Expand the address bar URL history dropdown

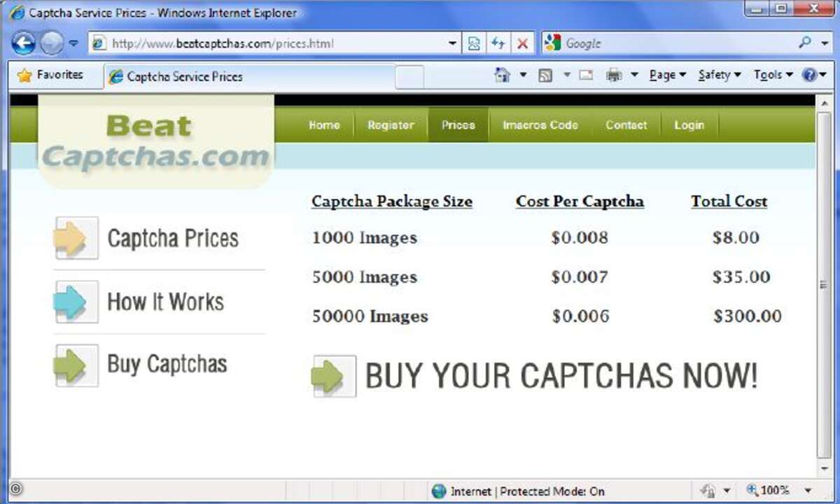453,43
